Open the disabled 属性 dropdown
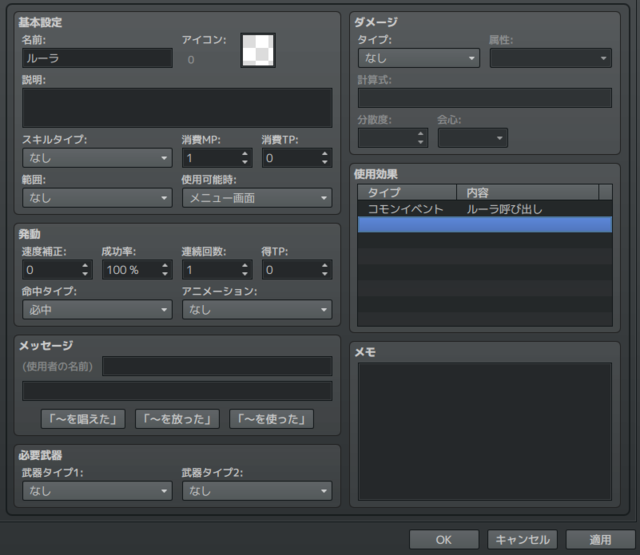The height and width of the screenshot is (555, 640). [551, 58]
